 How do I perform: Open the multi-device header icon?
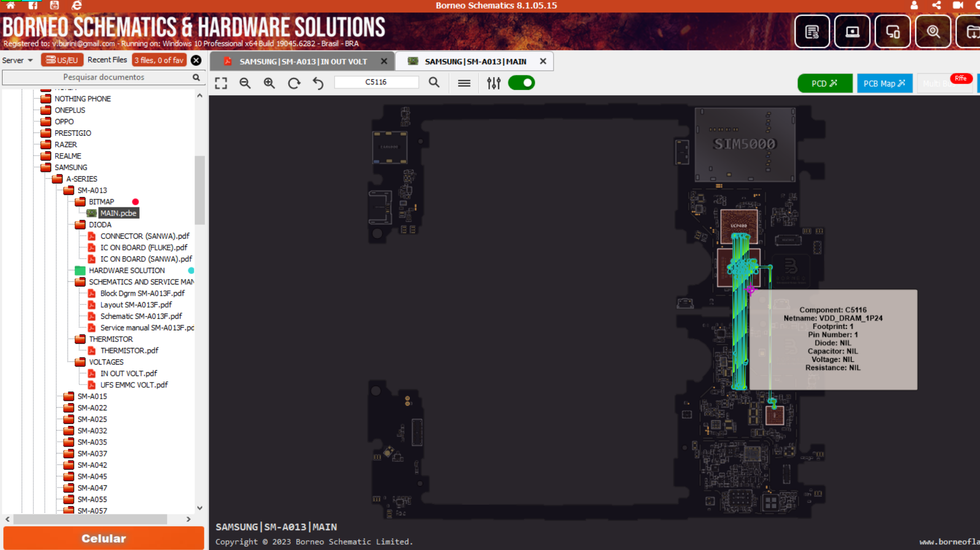tap(893, 32)
